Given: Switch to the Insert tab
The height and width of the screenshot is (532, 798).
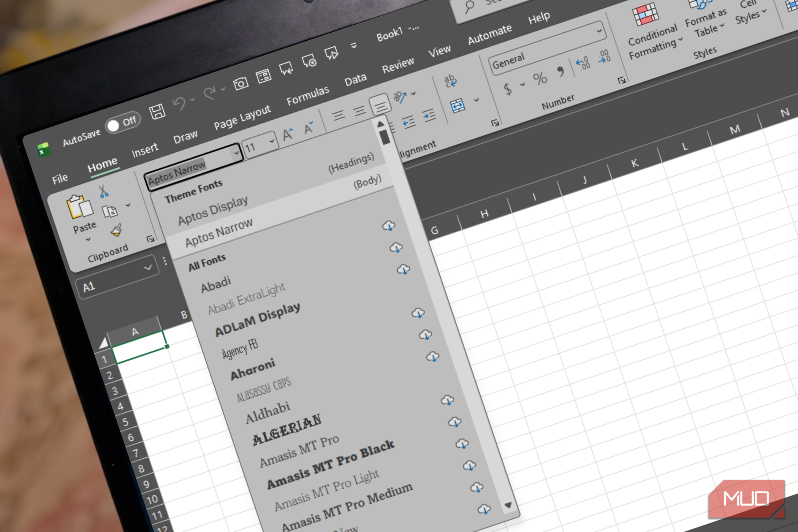Looking at the screenshot, I should coord(145,150).
